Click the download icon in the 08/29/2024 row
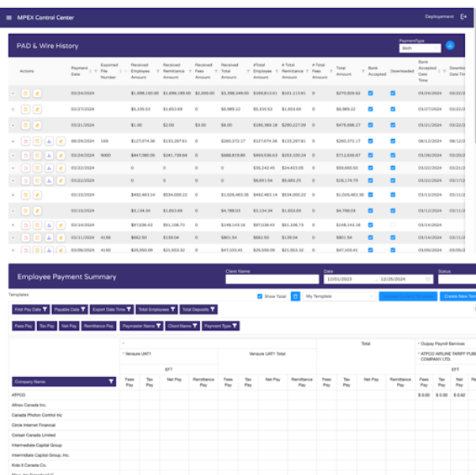This screenshot has height=475, width=476. click(x=49, y=141)
